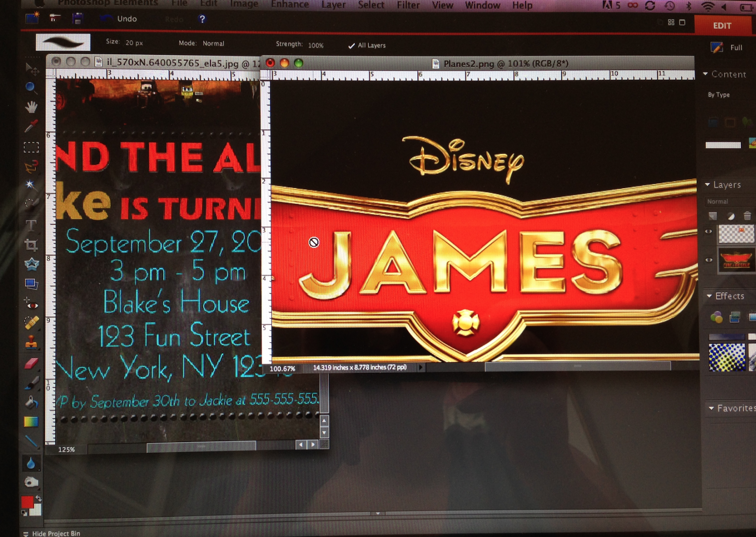
Task: Select the Move tool
Action: click(x=32, y=69)
